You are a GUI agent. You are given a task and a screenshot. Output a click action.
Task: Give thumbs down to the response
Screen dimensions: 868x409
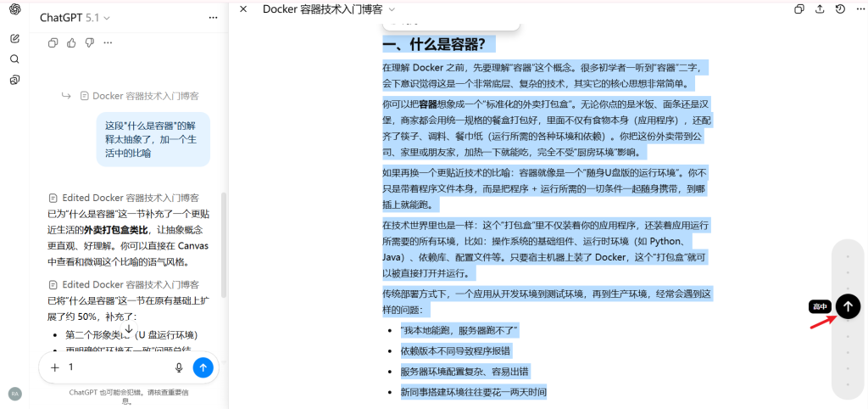tap(90, 42)
